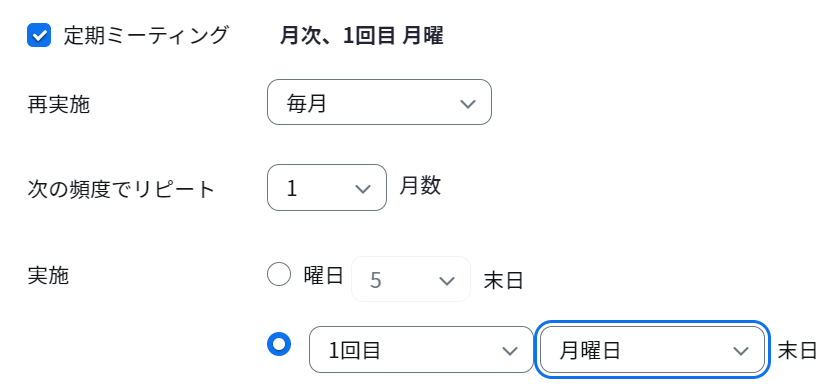Select the radio button beside 1回目 dropdown
The height and width of the screenshot is (391, 828).
tap(279, 344)
